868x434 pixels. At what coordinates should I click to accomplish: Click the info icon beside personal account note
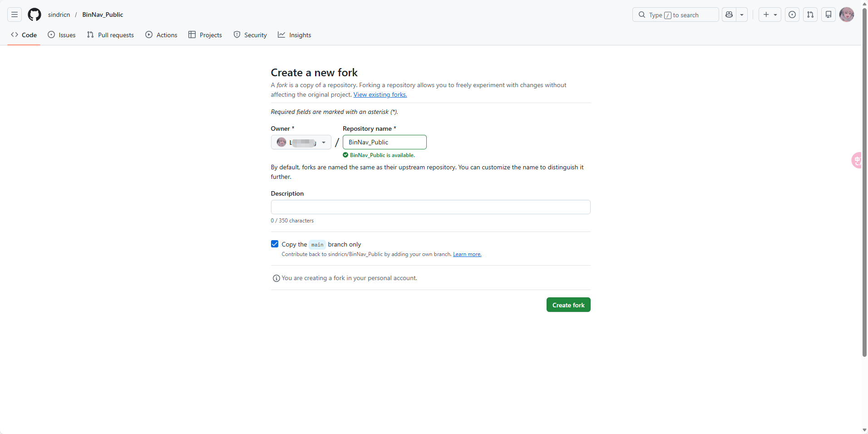pyautogui.click(x=276, y=278)
